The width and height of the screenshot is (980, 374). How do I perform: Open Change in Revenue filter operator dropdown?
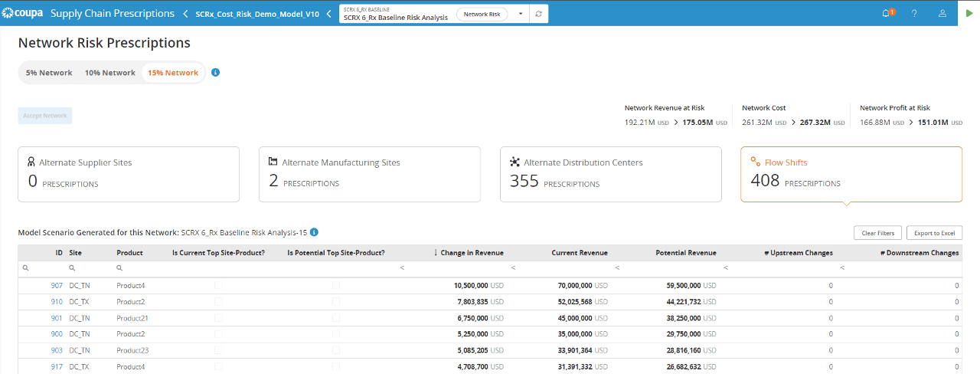tap(403, 268)
